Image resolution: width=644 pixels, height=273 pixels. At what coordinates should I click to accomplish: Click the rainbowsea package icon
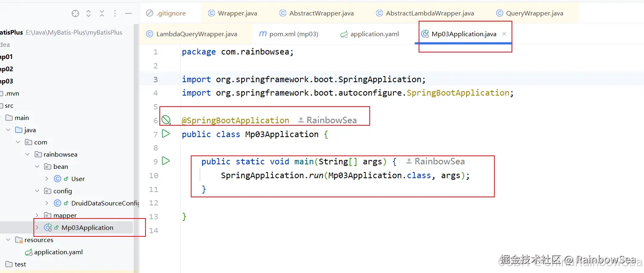coord(38,154)
